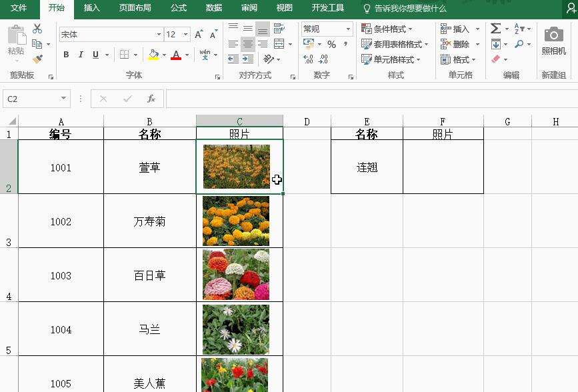Open the borders dropdown arrow
Screen dimensions: 578x392
click(x=135, y=55)
